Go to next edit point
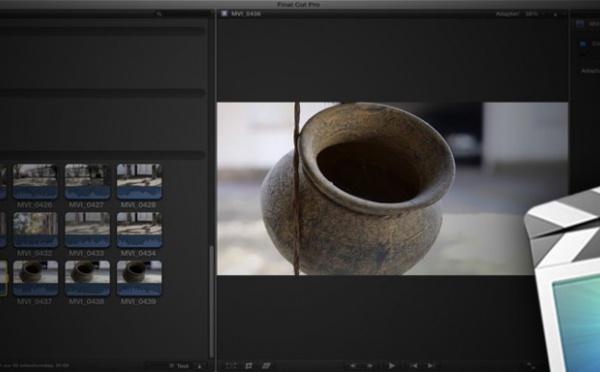The width and height of the screenshot is (600, 372). 431,366
